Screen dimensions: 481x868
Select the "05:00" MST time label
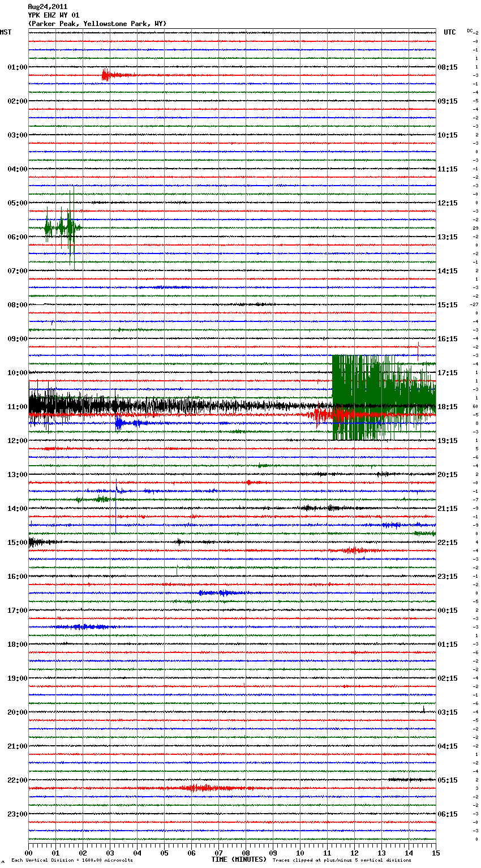[x=17, y=203]
